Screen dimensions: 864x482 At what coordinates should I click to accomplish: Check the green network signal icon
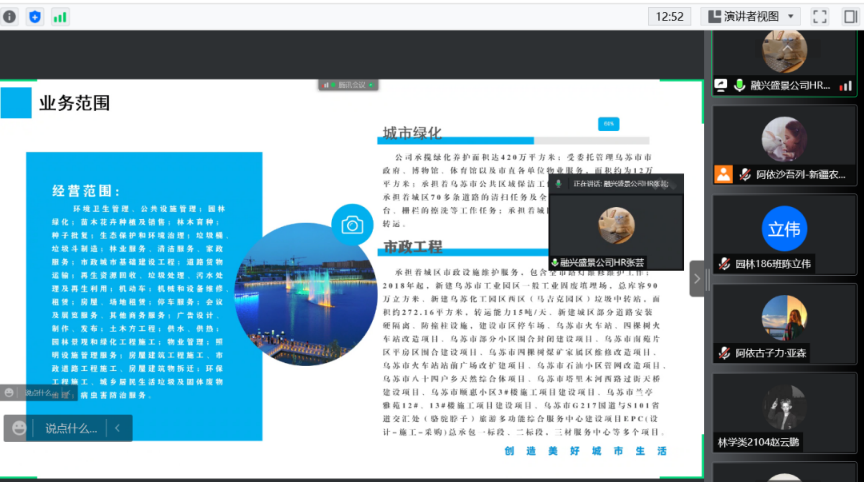coord(60,16)
